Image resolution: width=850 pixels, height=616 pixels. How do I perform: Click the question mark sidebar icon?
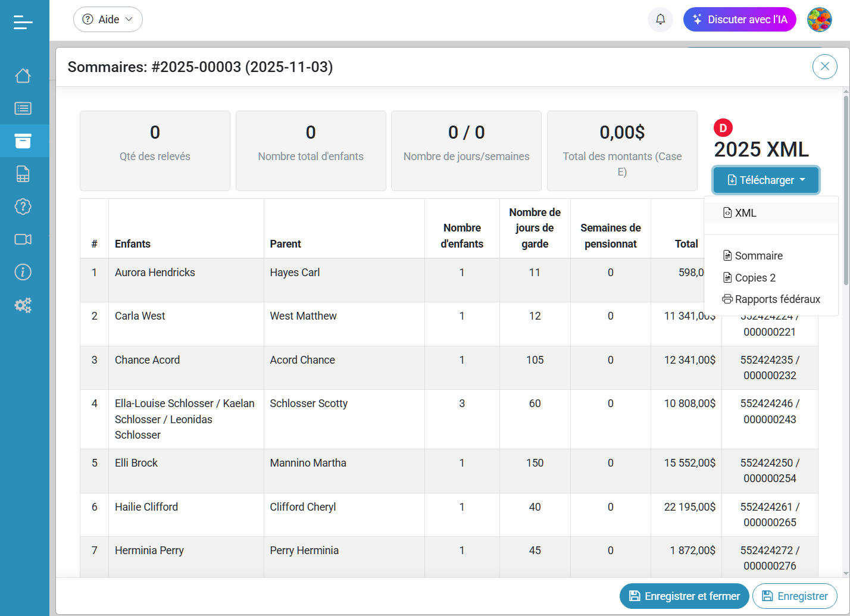click(23, 207)
